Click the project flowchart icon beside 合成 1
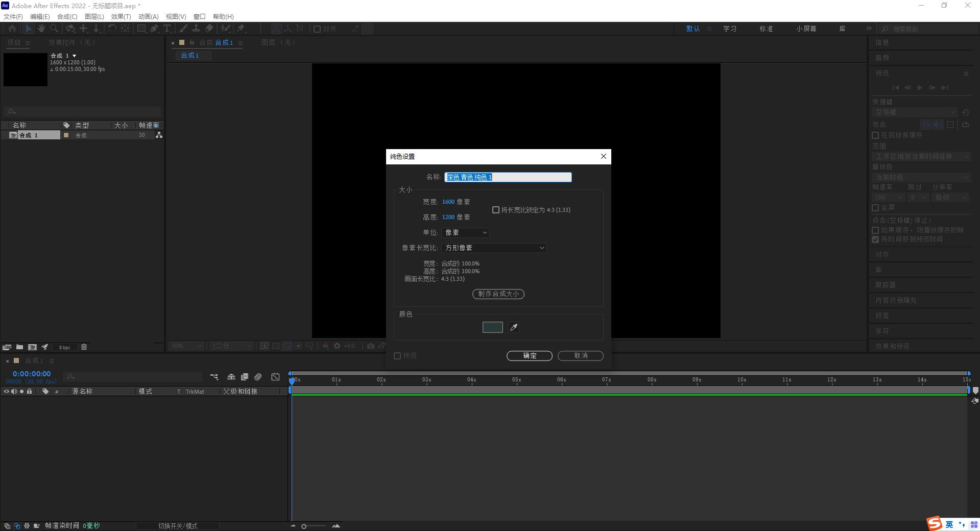Viewport: 980px width, 531px height. [159, 135]
